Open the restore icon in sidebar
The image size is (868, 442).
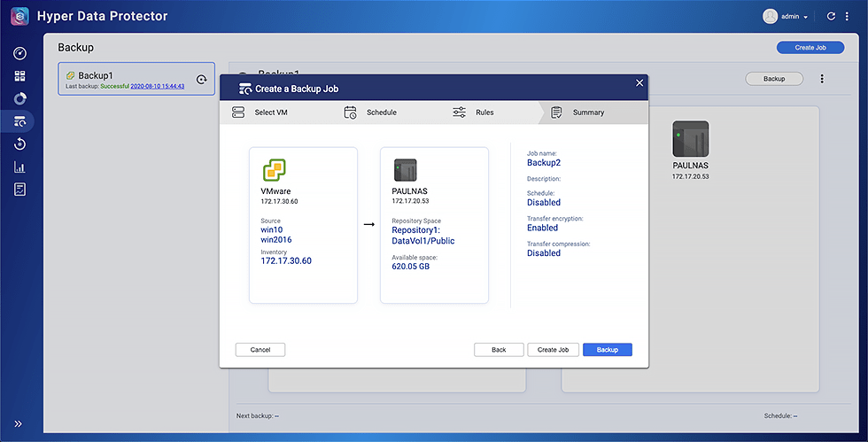click(19, 144)
